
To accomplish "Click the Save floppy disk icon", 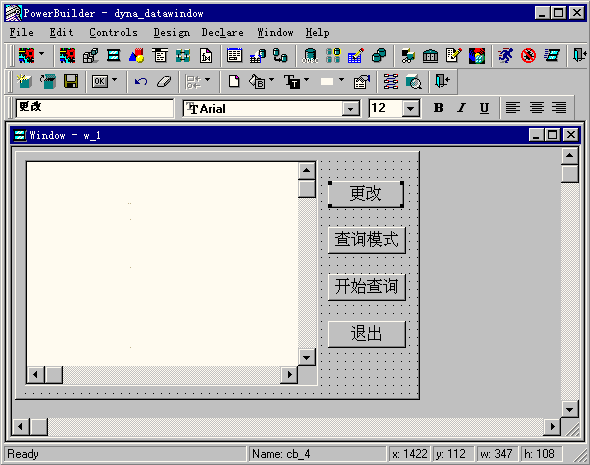I will [71, 81].
